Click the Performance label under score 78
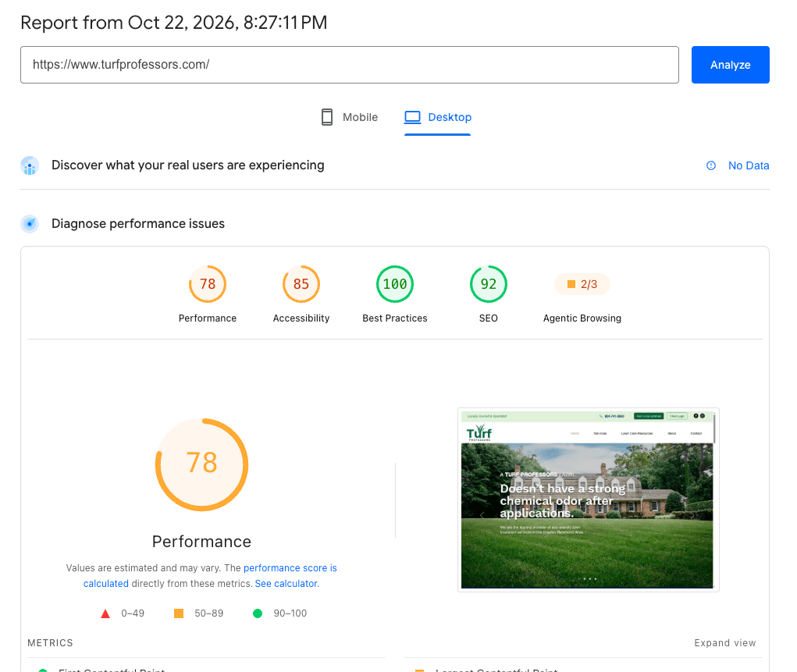The height and width of the screenshot is (672, 797). point(208,318)
